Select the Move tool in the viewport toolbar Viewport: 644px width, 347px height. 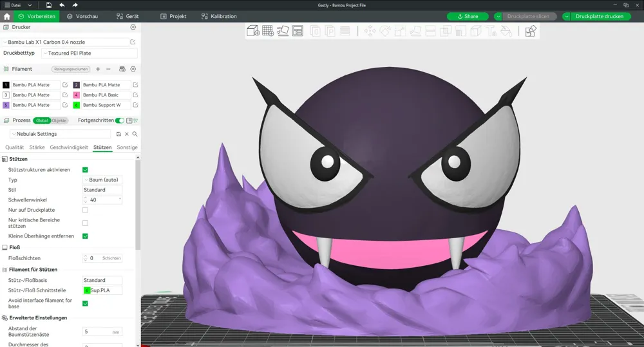(370, 31)
